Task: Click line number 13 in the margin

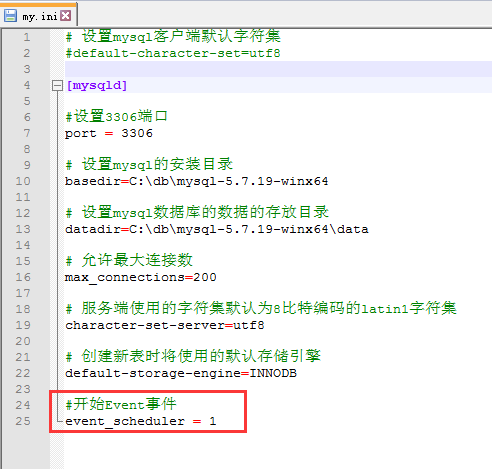Action: (23, 229)
